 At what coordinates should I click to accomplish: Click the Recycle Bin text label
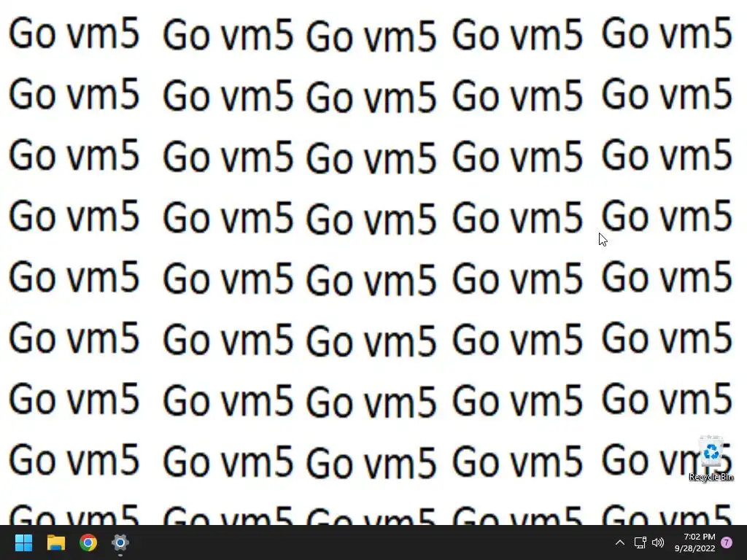tap(711, 477)
